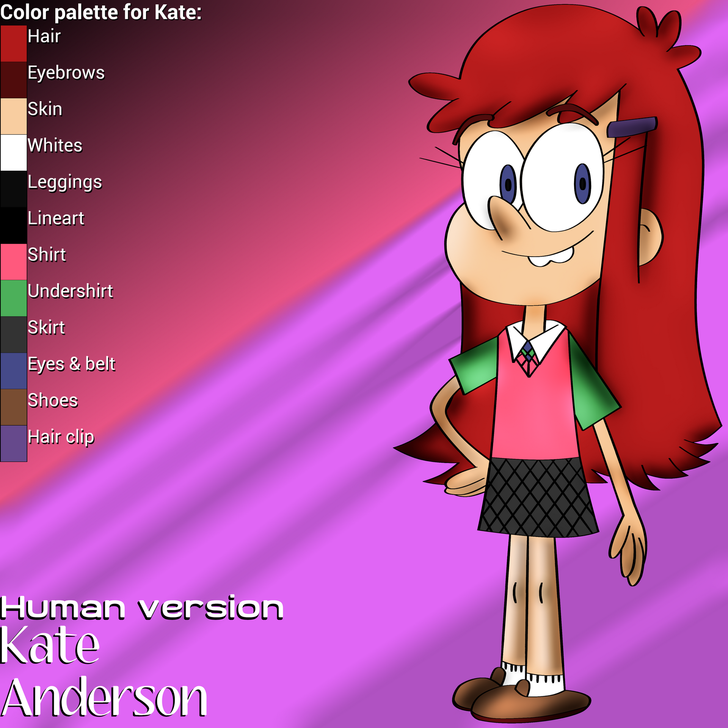Click the 'Shirt' label text
Screen dimensions: 728x728
pyautogui.click(x=47, y=255)
